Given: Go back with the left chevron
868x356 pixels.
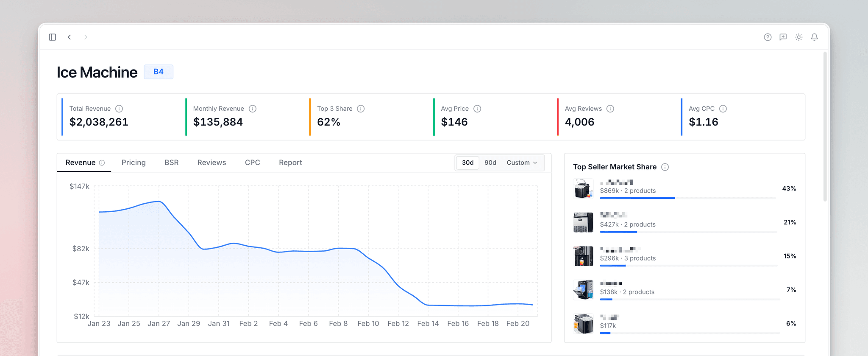Looking at the screenshot, I should [x=69, y=37].
